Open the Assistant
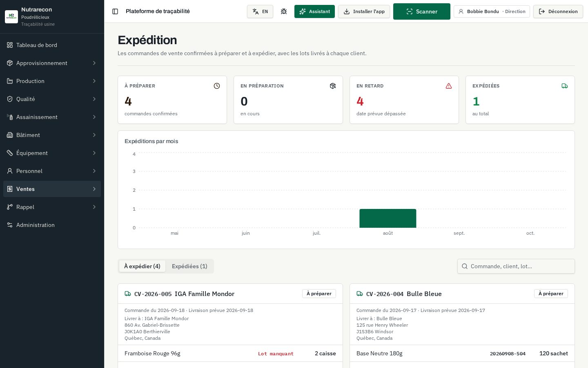588x368 pixels. click(314, 11)
